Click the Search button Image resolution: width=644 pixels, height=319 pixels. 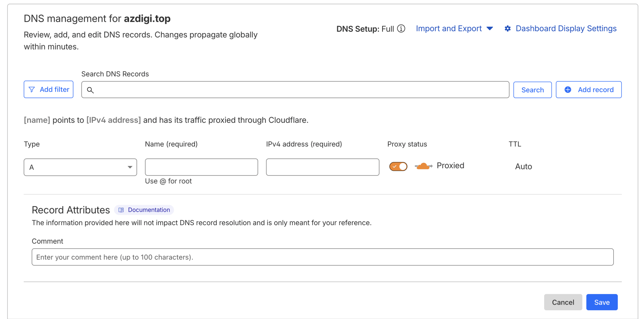pyautogui.click(x=532, y=90)
